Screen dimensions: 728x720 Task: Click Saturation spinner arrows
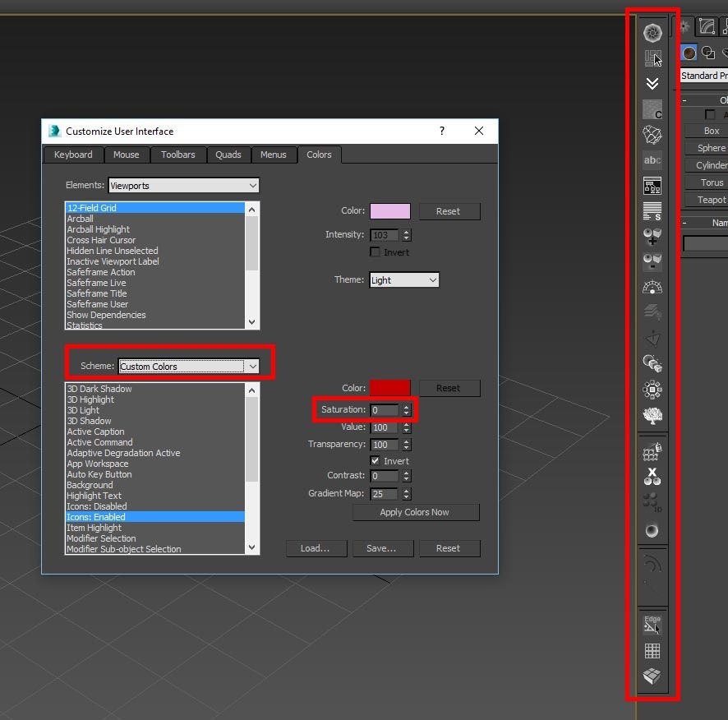(406, 409)
